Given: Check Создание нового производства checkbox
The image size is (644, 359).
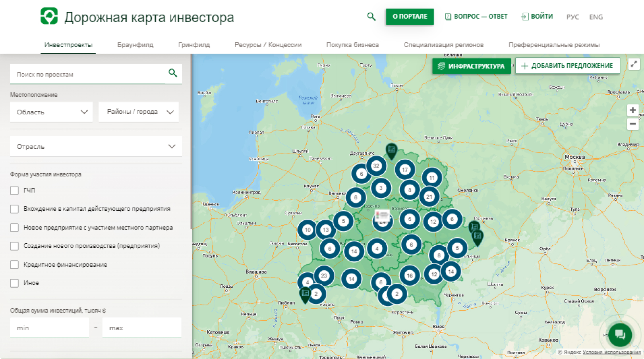Looking at the screenshot, I should coord(14,246).
